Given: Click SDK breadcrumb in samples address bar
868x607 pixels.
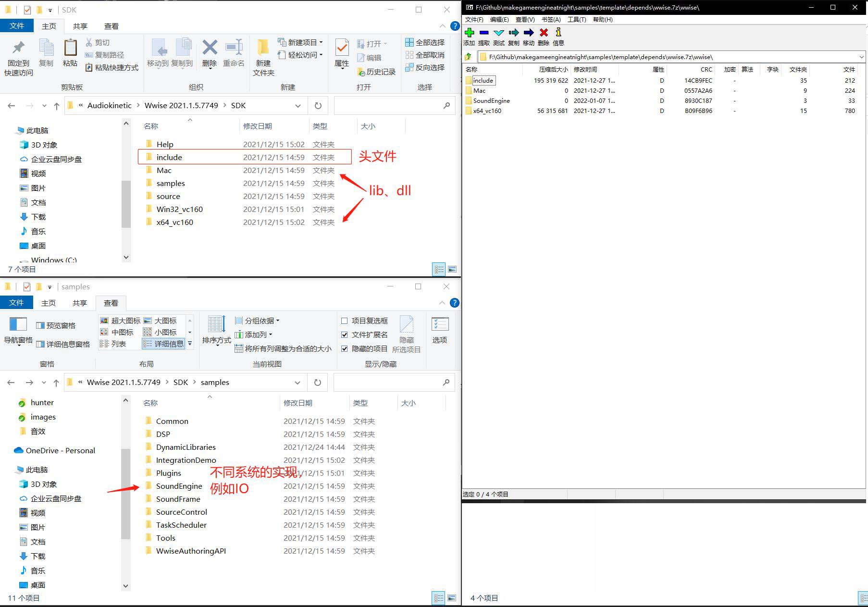Looking at the screenshot, I should (x=181, y=383).
